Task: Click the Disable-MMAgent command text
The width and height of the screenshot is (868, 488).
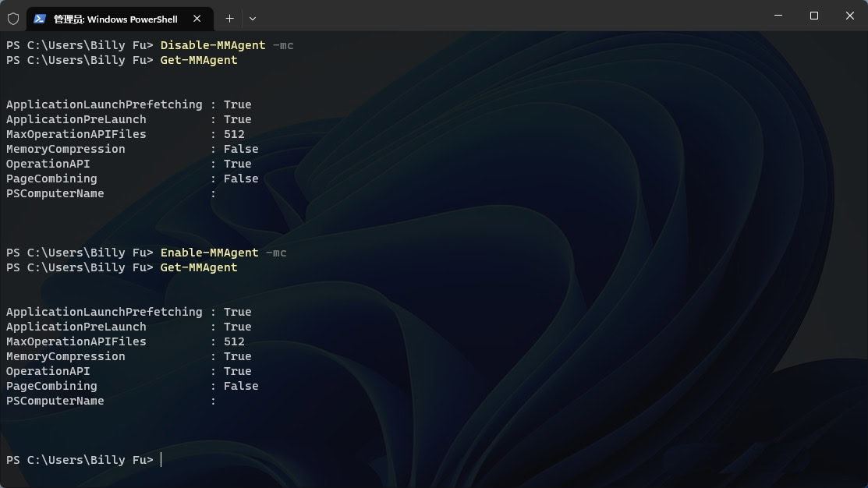Action: click(x=213, y=45)
